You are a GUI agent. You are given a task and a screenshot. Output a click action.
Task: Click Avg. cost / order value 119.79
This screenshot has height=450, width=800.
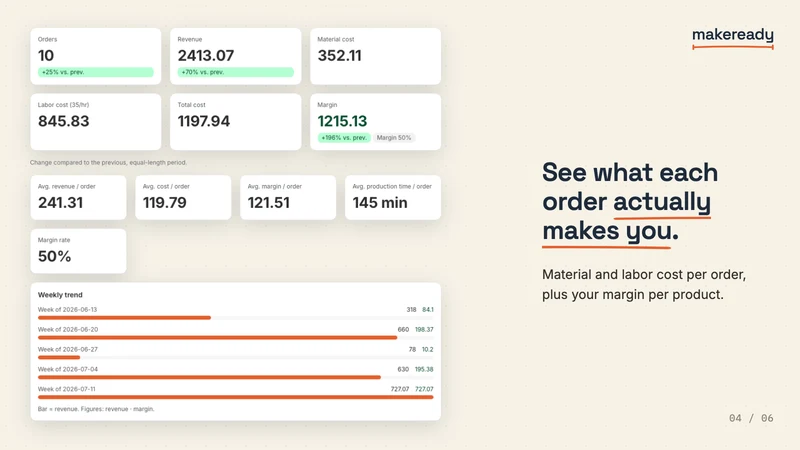tap(164, 203)
